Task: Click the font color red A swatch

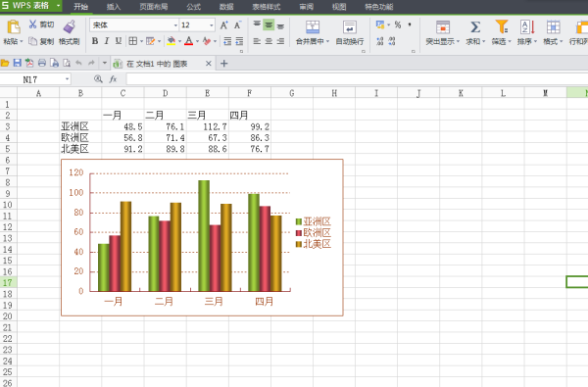Action: coord(188,41)
